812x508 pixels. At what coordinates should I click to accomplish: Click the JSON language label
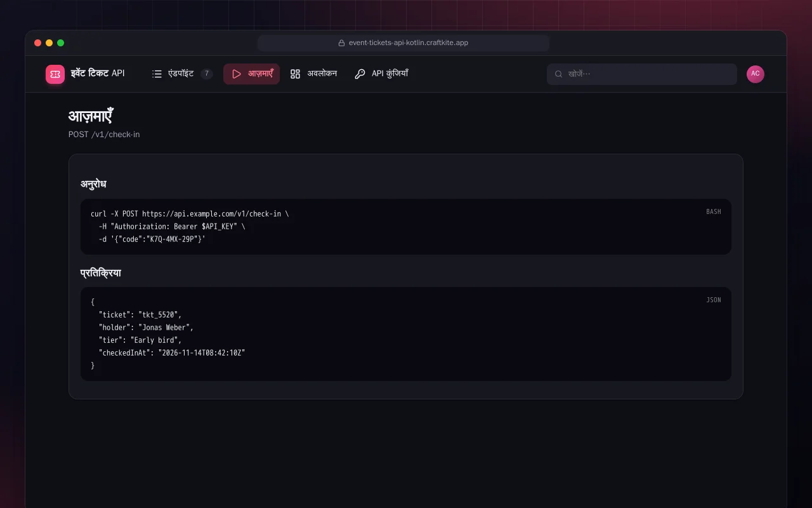tap(714, 300)
